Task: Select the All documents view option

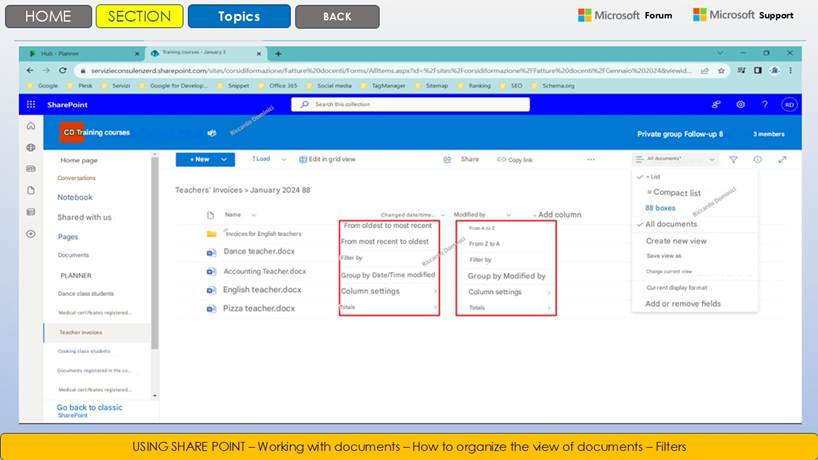Action: tap(671, 224)
